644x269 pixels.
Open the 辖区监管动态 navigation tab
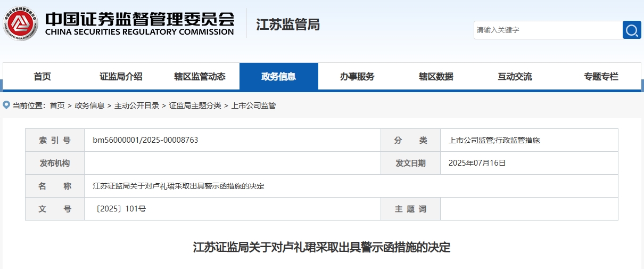[x=200, y=76]
